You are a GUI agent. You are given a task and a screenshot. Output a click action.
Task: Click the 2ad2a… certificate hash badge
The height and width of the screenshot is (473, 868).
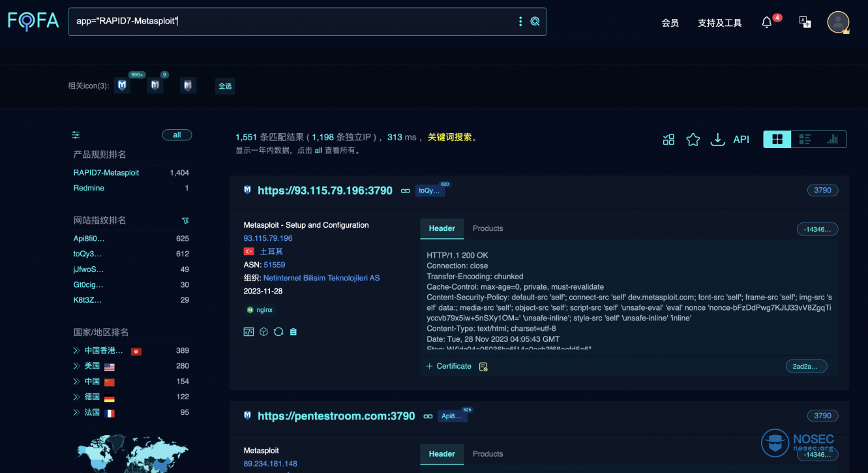click(806, 367)
